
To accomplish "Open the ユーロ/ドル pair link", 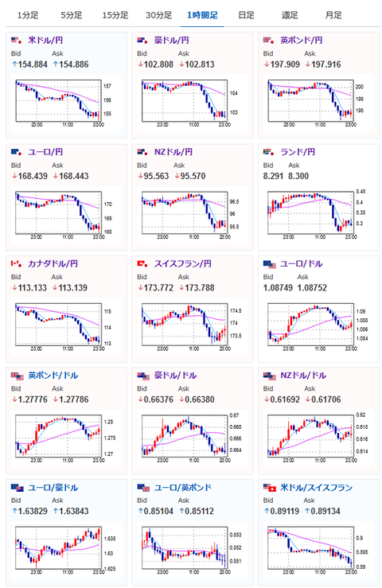I will coord(302,263).
